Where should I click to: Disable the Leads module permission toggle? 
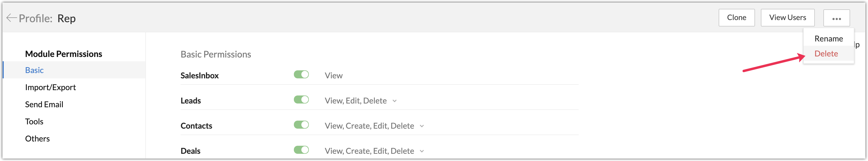tap(301, 100)
